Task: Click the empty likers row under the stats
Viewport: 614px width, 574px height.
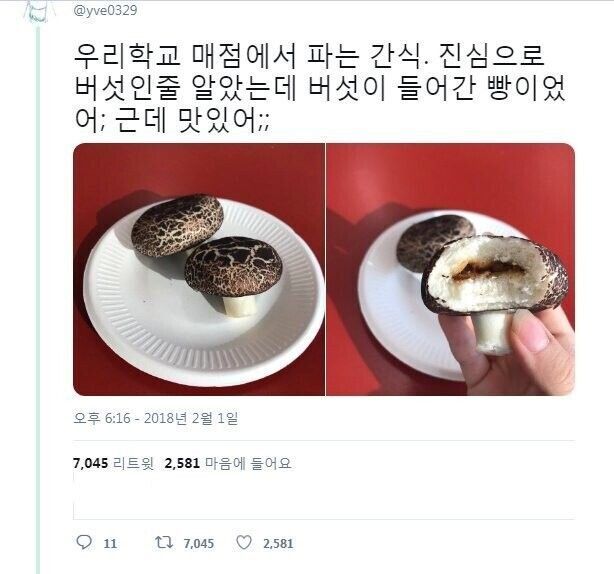Action: click(324, 496)
